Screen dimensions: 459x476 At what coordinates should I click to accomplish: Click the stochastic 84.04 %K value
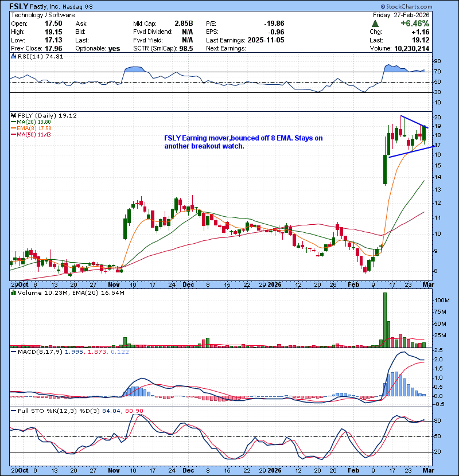pyautogui.click(x=111, y=411)
